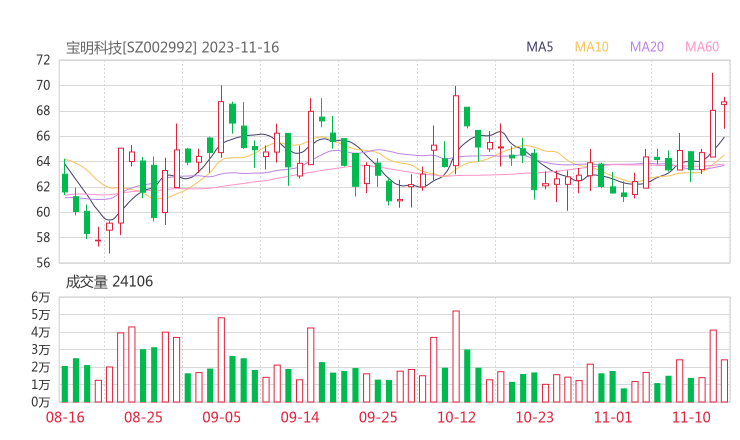
Task: Click the 11-10 date axis label
Action: (691, 417)
